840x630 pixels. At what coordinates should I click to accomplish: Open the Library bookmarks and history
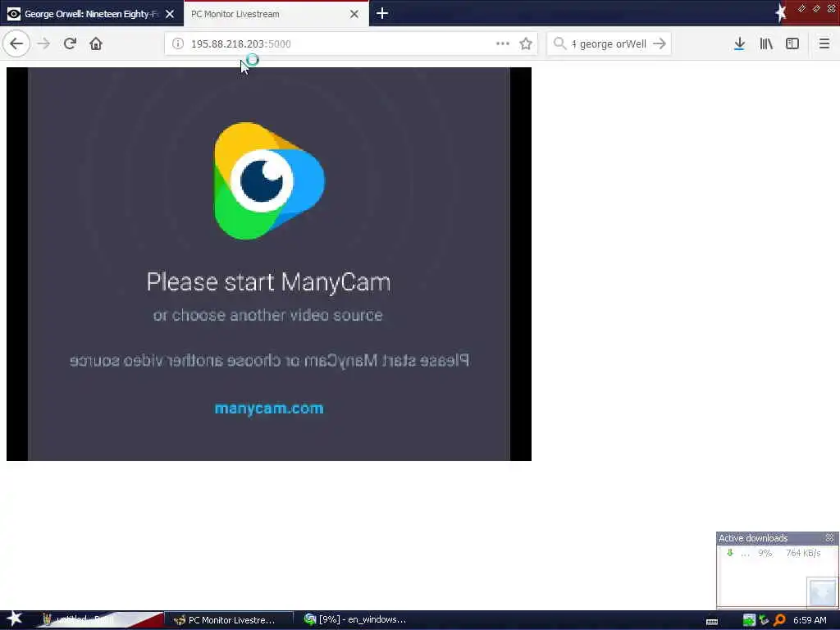pyautogui.click(x=766, y=43)
